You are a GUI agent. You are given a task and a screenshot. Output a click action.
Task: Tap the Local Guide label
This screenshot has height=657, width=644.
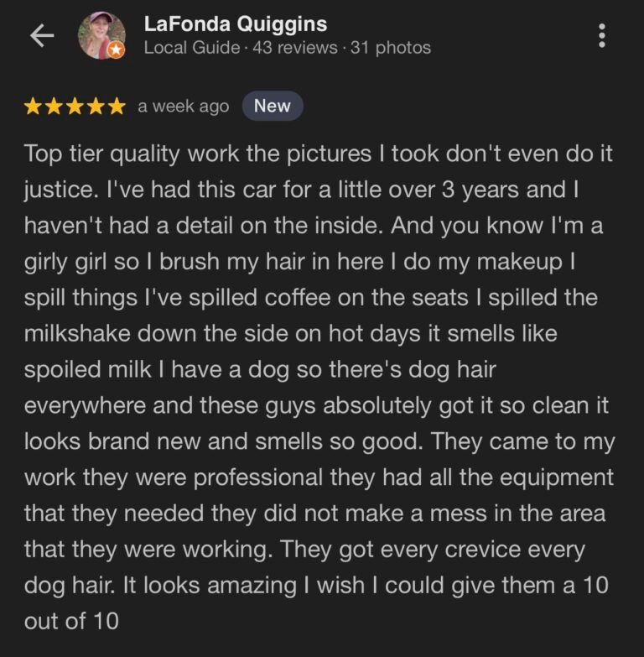192,48
